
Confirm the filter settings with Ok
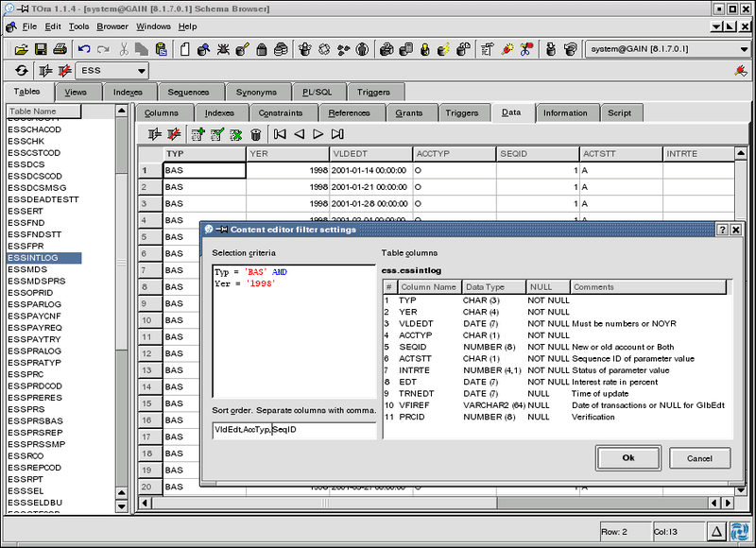[627, 458]
